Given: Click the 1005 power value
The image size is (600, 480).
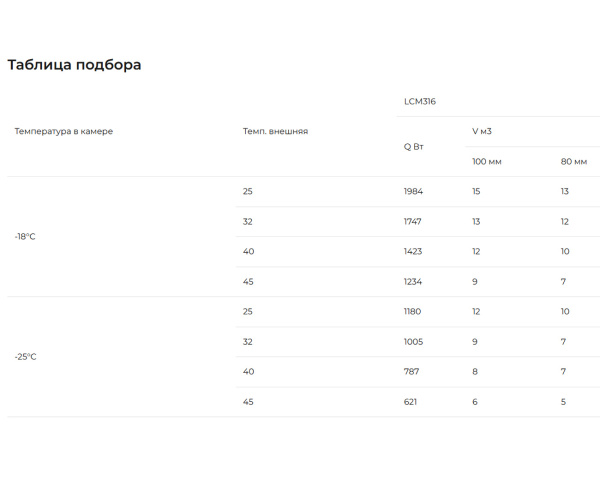Looking at the screenshot, I should pos(413,341).
